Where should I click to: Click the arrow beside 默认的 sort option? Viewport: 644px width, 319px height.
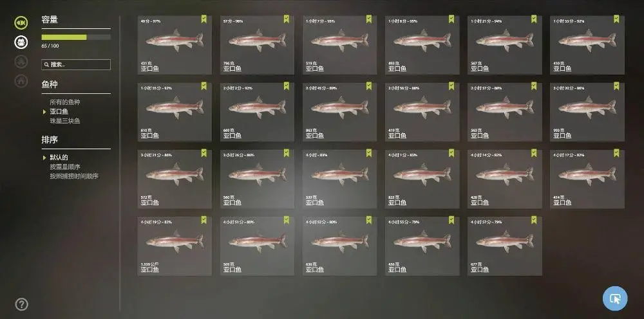tap(44, 158)
